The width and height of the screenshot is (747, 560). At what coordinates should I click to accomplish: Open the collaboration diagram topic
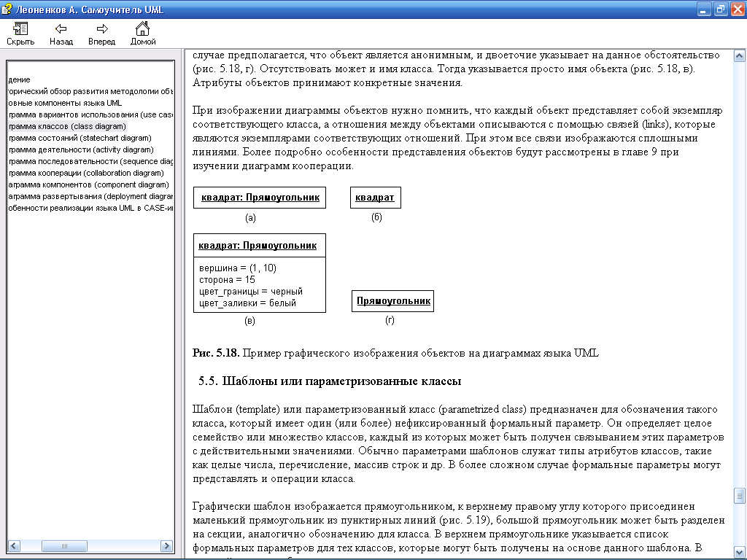pyautogui.click(x=86, y=173)
